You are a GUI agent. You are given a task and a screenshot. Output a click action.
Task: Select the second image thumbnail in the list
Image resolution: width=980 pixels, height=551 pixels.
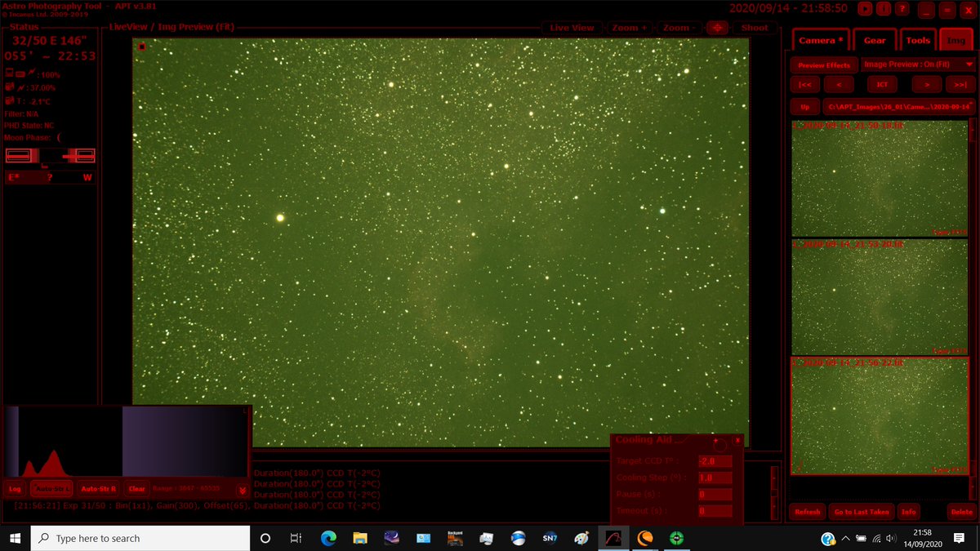[x=879, y=296]
